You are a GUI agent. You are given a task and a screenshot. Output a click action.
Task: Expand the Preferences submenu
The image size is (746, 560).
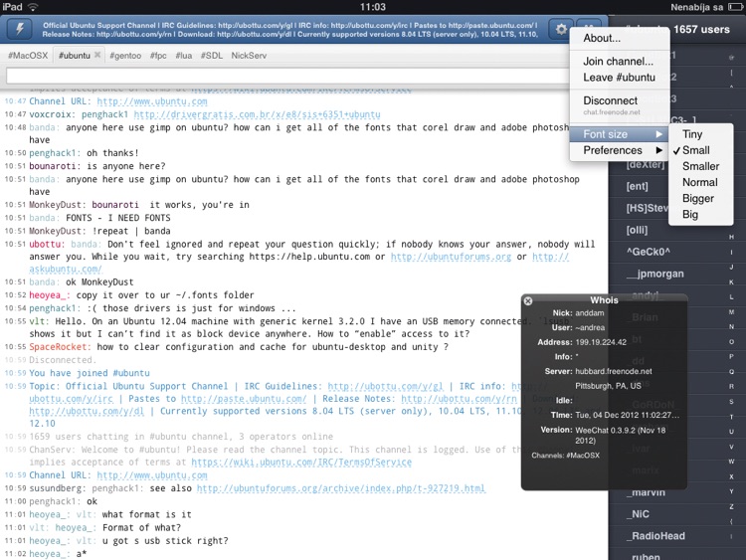point(619,150)
